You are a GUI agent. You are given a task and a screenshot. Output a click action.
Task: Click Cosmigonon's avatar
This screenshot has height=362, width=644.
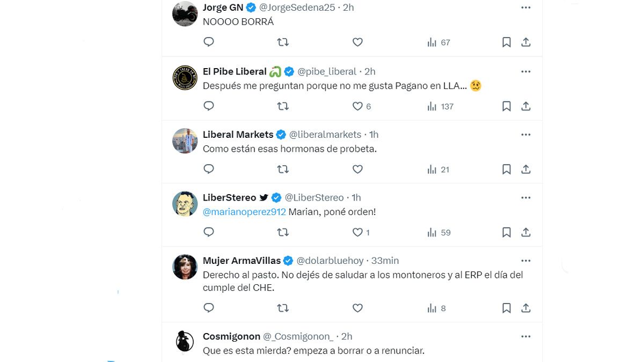point(185,342)
